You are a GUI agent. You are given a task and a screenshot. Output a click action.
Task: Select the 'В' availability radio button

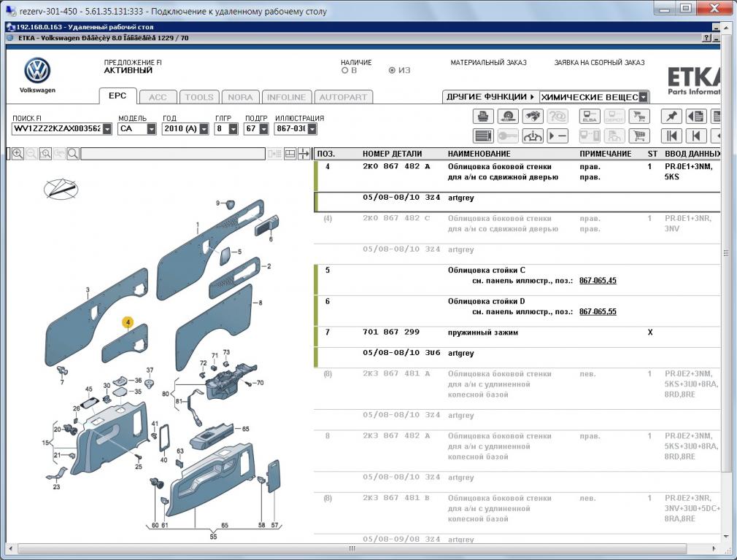pos(344,71)
